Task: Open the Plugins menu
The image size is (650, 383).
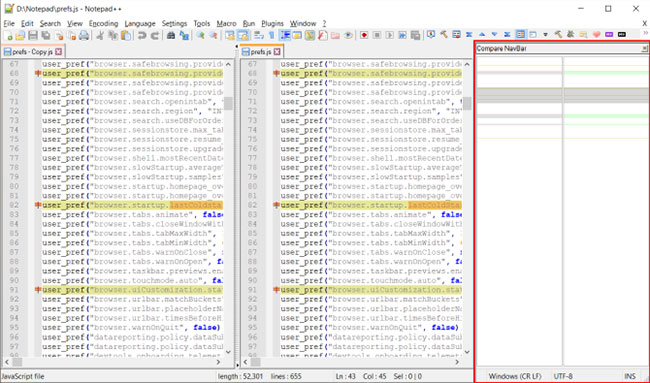Action: point(272,24)
